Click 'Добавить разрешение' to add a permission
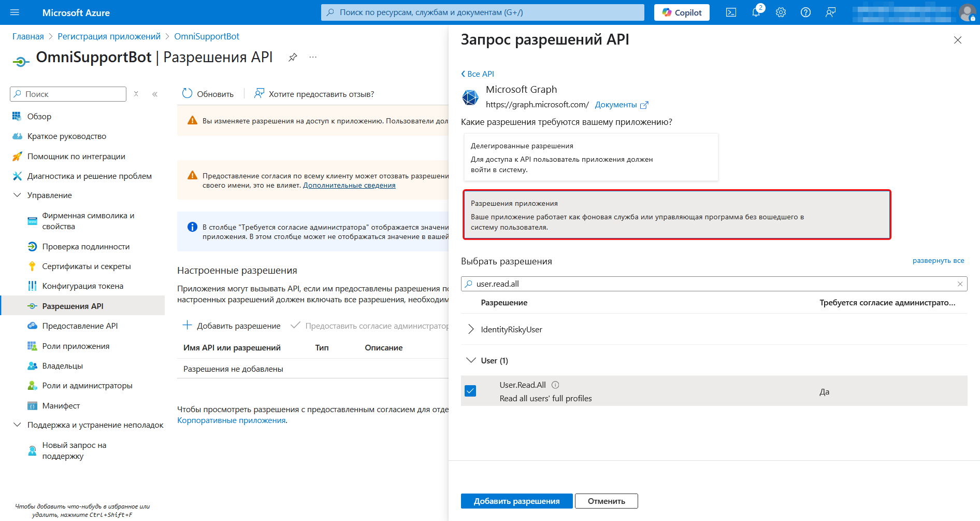 point(232,326)
